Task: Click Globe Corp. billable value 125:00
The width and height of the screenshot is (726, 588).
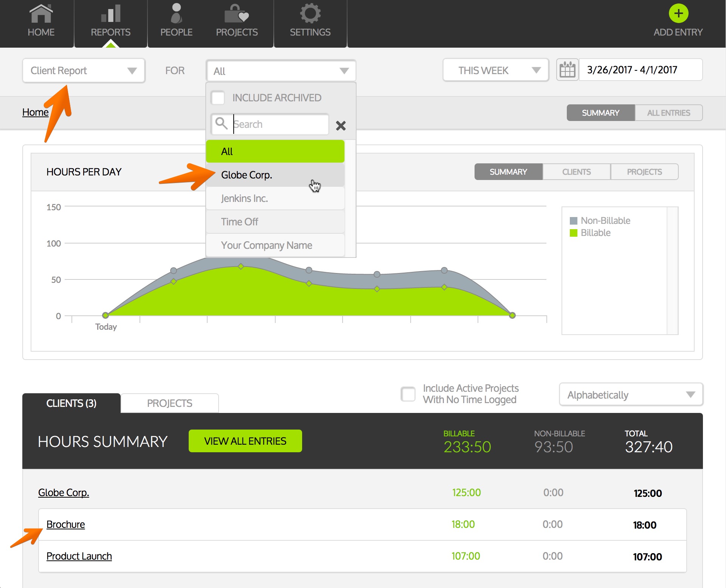Action: (467, 492)
